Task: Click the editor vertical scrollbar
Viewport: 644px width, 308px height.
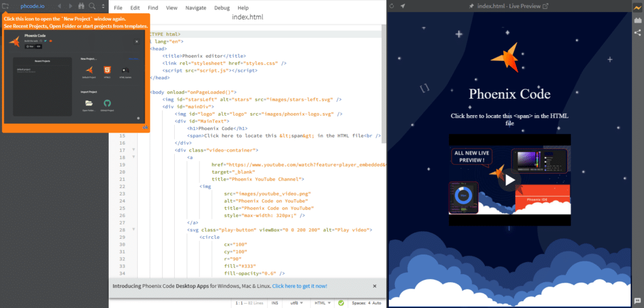Action: point(384,84)
